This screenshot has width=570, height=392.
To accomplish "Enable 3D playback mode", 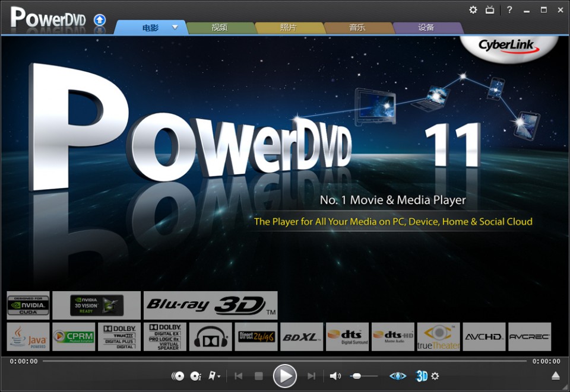I will 422,376.
